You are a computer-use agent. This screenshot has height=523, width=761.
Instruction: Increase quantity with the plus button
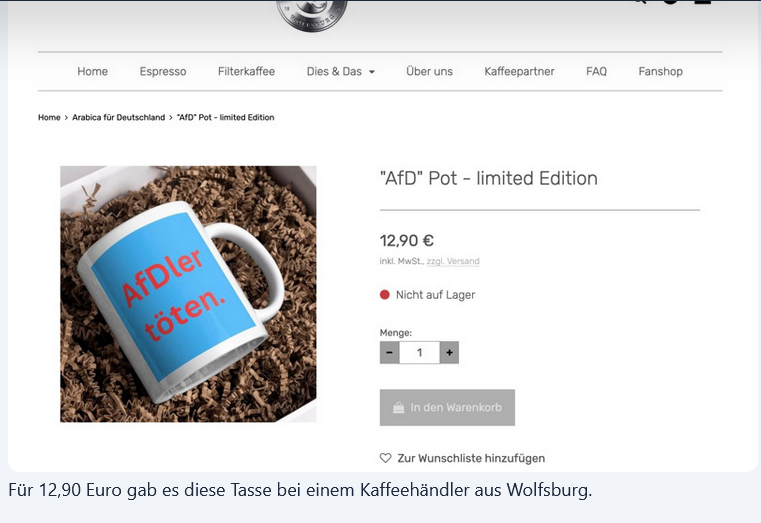[x=449, y=353]
